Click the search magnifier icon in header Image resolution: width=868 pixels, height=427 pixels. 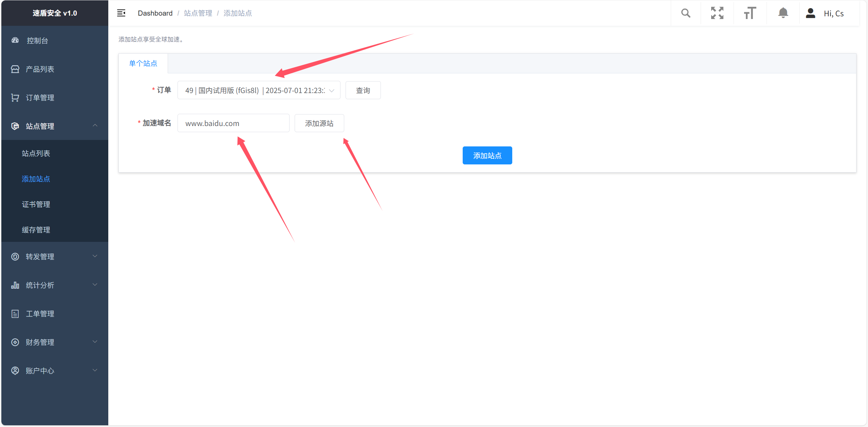685,13
